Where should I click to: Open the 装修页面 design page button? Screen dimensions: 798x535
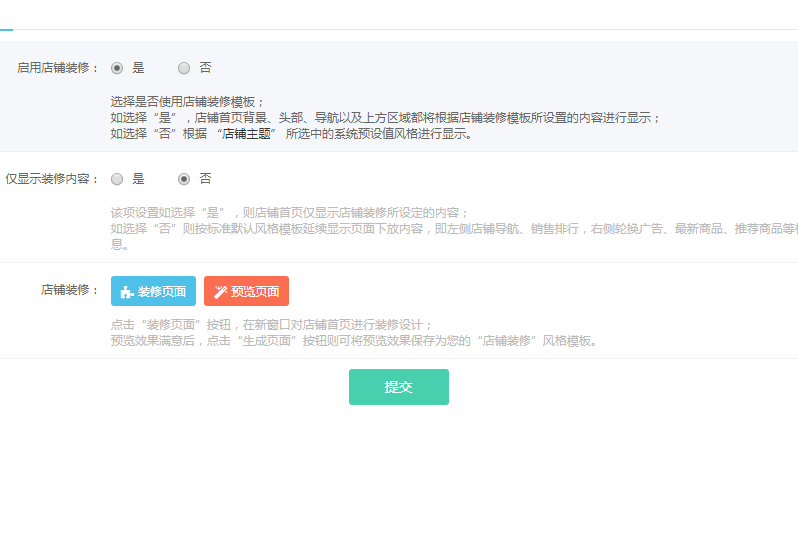[154, 291]
